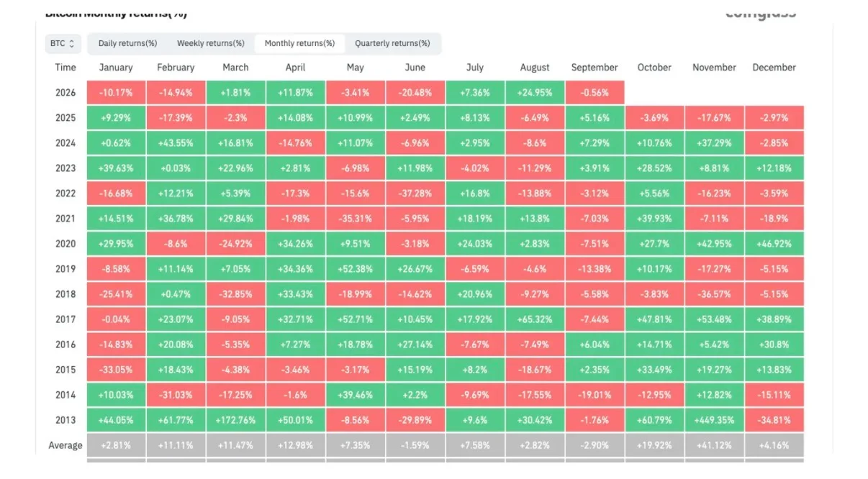Click the +449.35% November 2013 cell
This screenshot has height=479, width=868.
715,420
